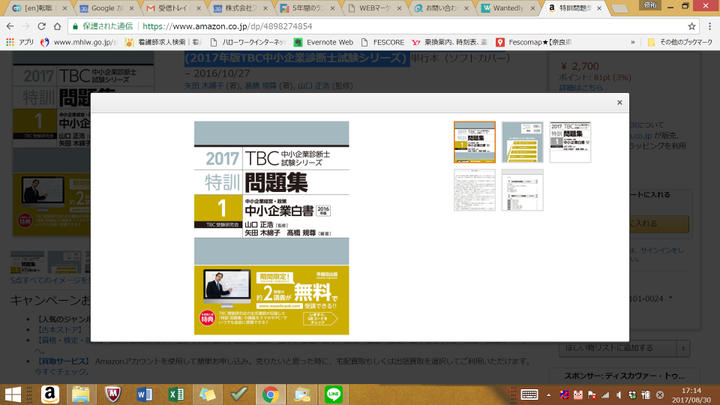Click the secure connection lock icon
This screenshot has width=720, height=405.
point(75,26)
